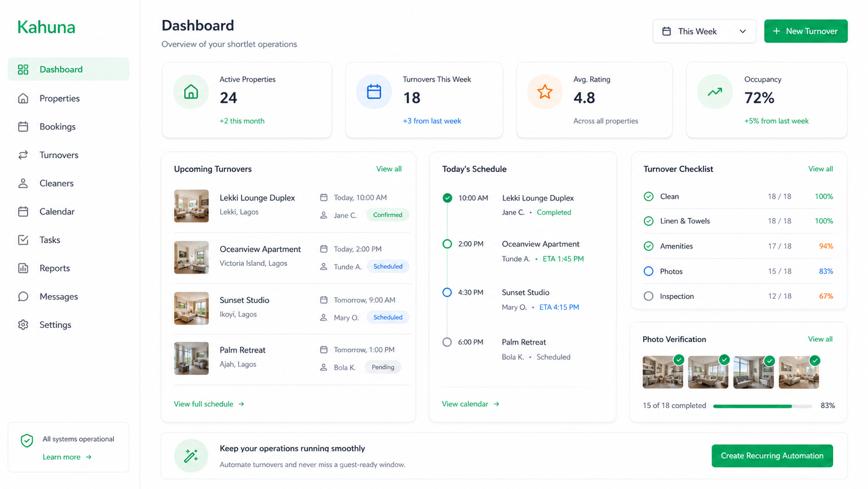The width and height of the screenshot is (868, 489).
Task: Open Lekki Lounge Duplex thumbnail
Action: (191, 206)
